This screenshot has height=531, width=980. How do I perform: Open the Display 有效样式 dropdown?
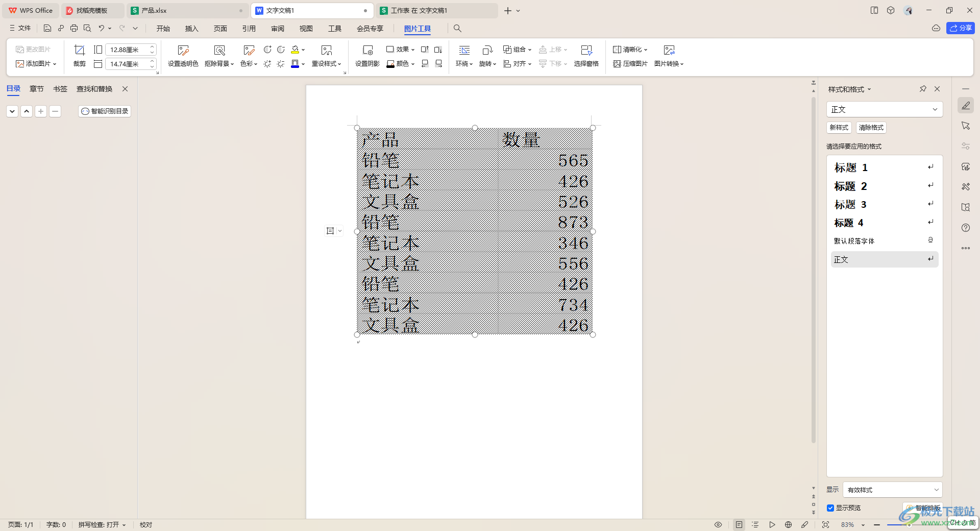892,490
